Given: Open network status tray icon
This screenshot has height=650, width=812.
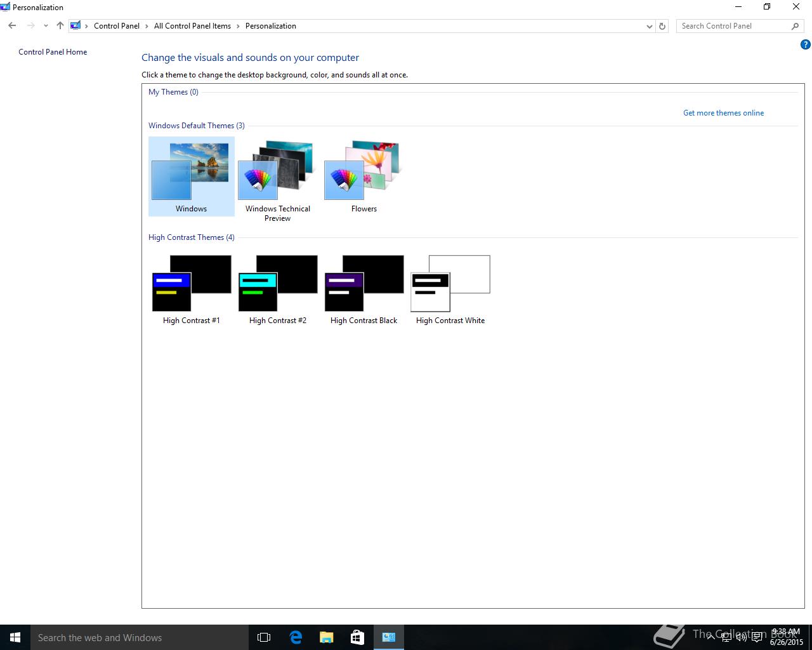Looking at the screenshot, I should 726,637.
